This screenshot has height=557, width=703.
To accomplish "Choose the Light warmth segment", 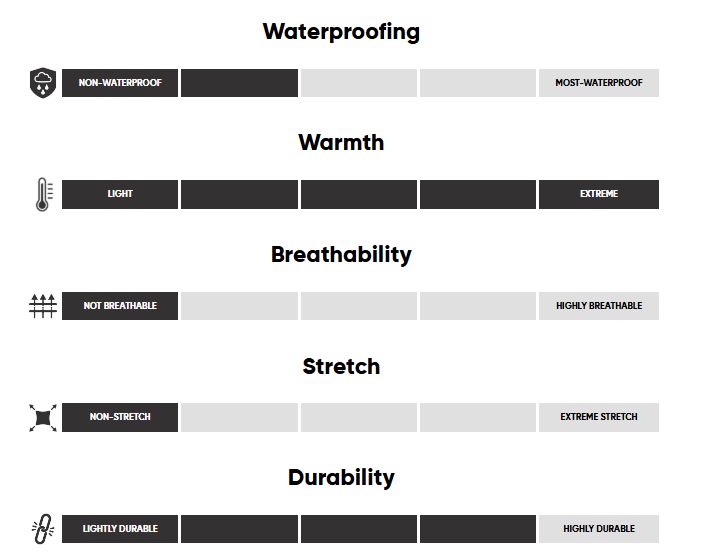I will point(120,194).
